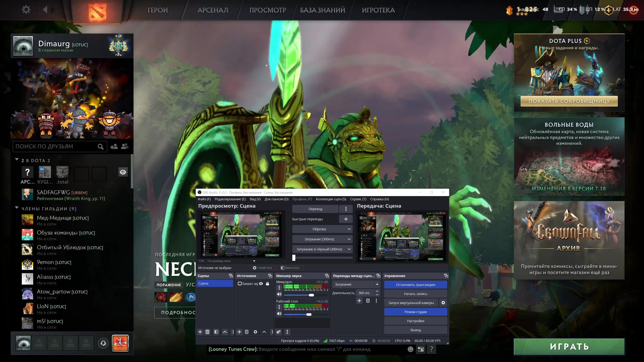Toggle lock on Захват экрана source
The image size is (644, 362).
267,284
